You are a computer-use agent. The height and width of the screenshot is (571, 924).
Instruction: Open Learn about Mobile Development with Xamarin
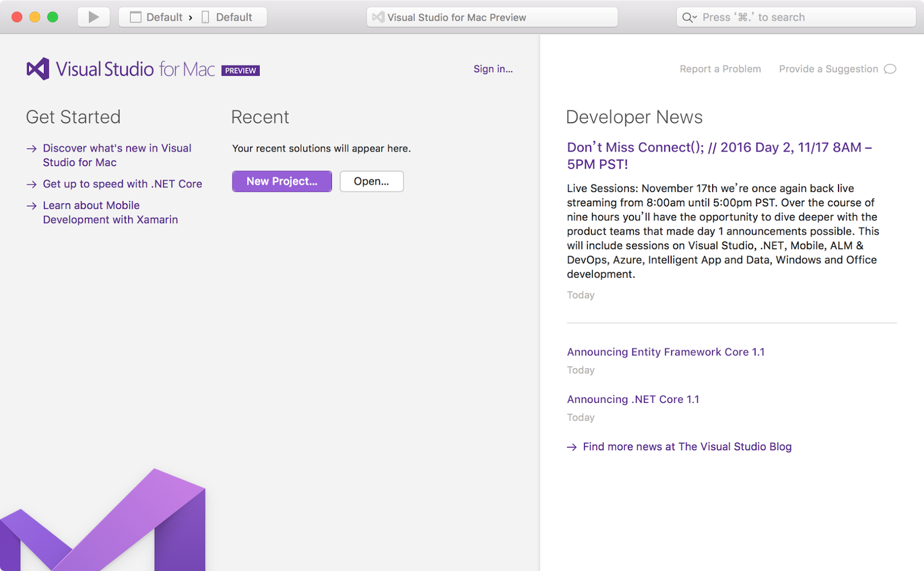110,213
